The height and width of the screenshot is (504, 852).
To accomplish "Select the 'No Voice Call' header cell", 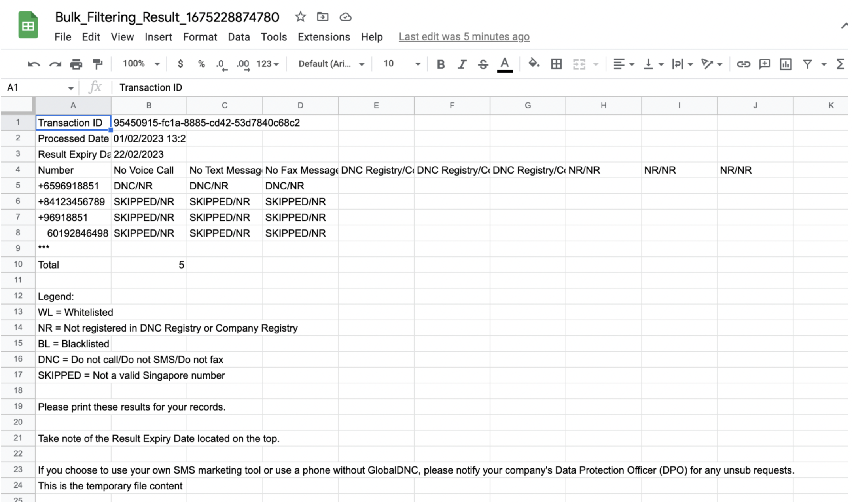I will (x=149, y=170).
